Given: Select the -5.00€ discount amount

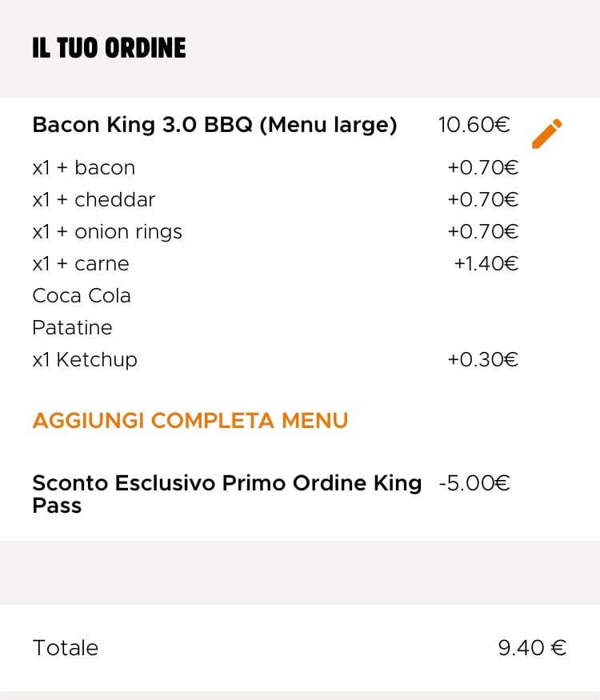Looking at the screenshot, I should click(474, 483).
